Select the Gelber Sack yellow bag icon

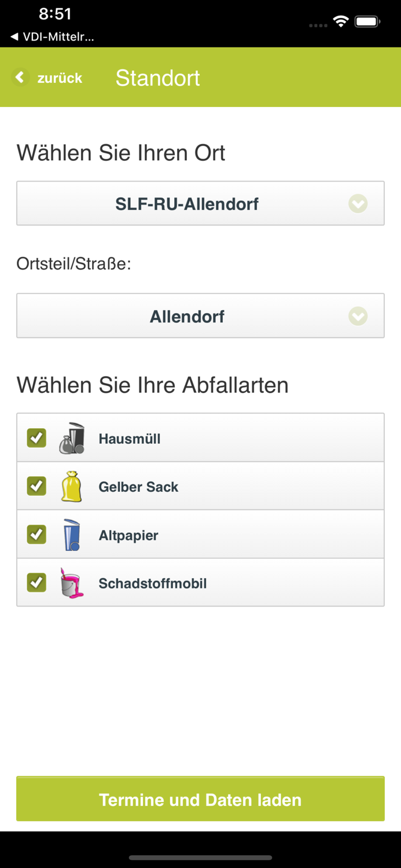tap(70, 486)
